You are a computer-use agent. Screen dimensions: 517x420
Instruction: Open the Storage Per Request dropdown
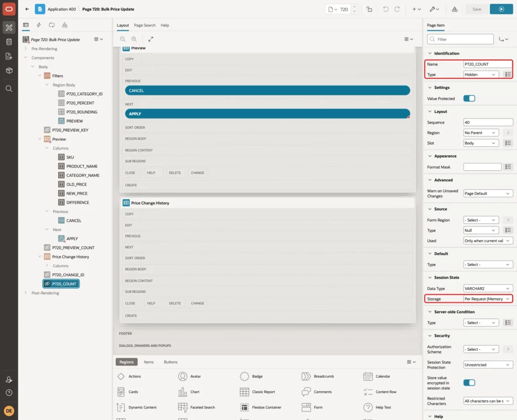coord(488,299)
